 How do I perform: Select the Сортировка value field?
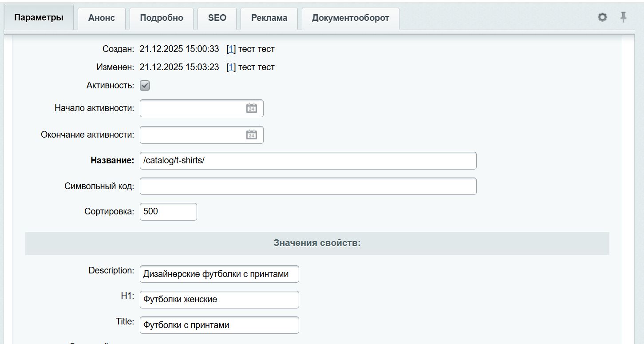click(x=168, y=211)
